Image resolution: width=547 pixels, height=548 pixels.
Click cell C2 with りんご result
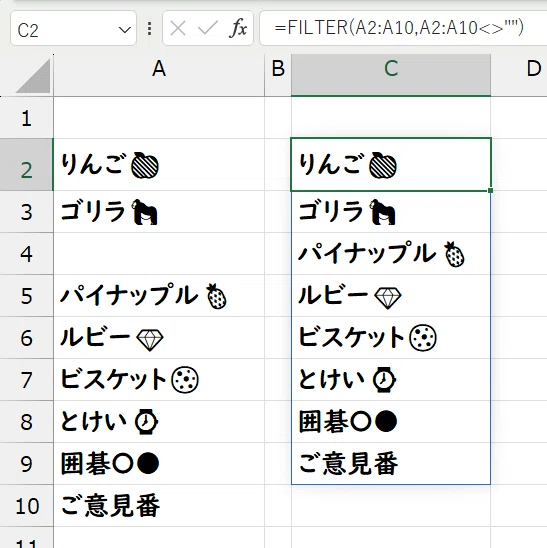391,165
